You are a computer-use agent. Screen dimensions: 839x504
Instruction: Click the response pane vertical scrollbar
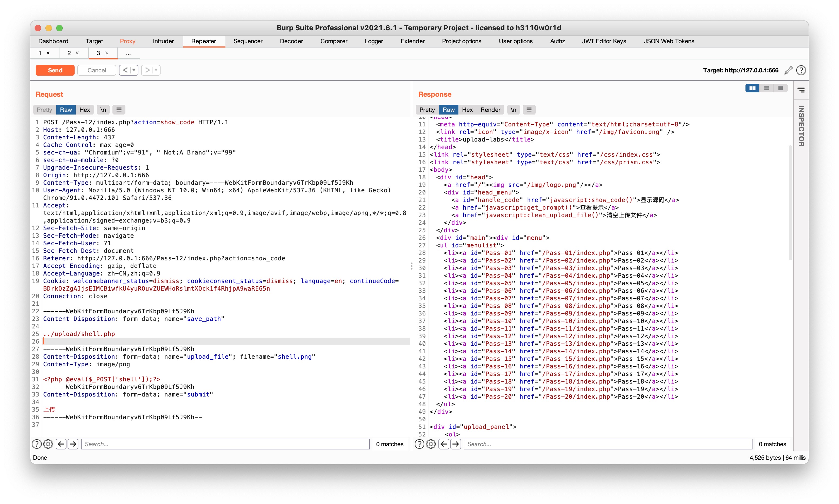click(790, 204)
